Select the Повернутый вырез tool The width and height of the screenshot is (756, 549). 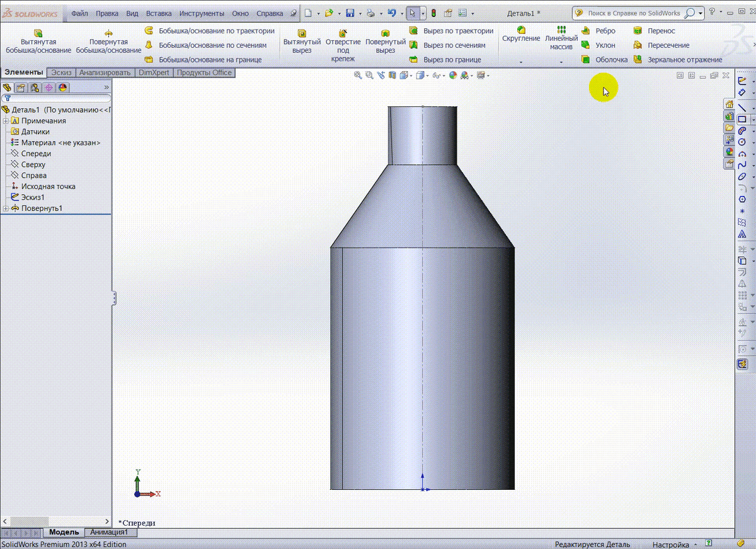[x=385, y=42]
